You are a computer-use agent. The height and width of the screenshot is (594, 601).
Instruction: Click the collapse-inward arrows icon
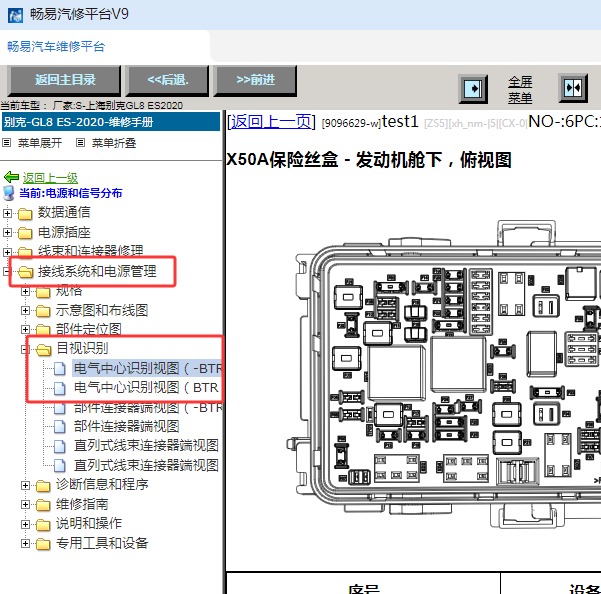573,88
